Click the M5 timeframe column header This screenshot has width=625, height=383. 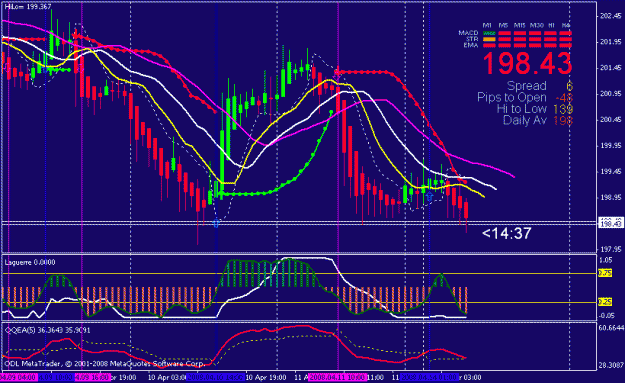click(503, 26)
